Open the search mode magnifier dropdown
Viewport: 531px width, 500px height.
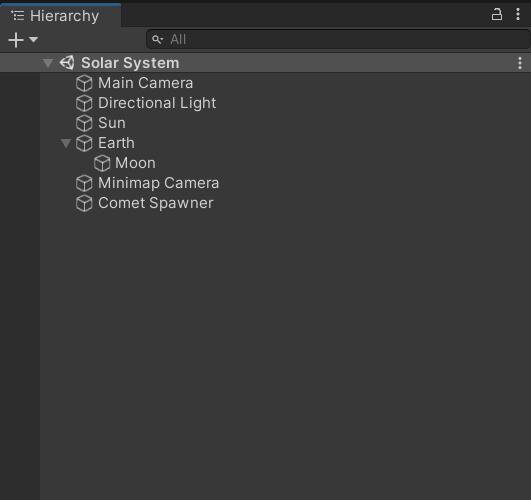pos(157,40)
